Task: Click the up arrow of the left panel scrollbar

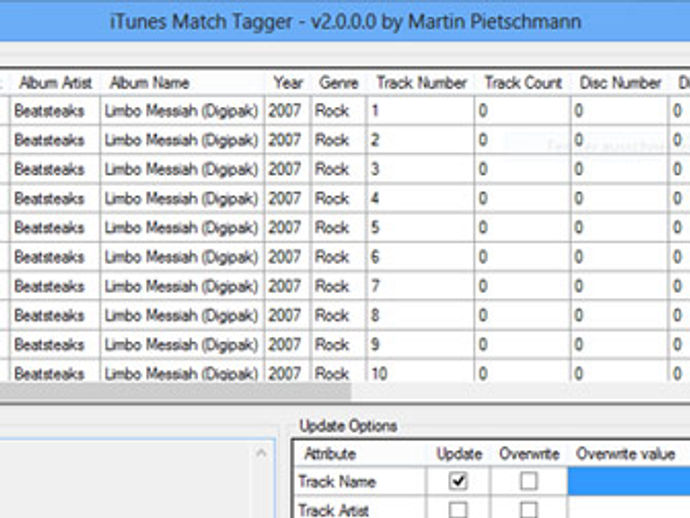Action: 261,452
